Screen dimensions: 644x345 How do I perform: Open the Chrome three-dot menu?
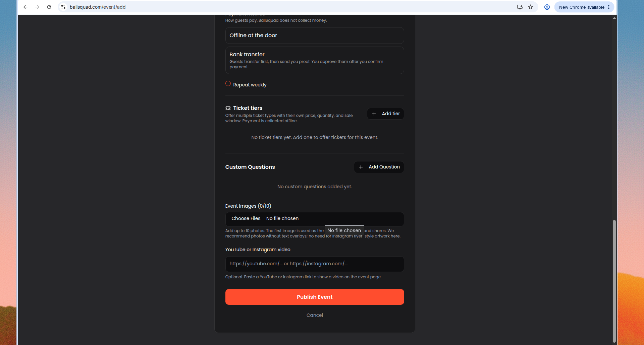coord(609,7)
